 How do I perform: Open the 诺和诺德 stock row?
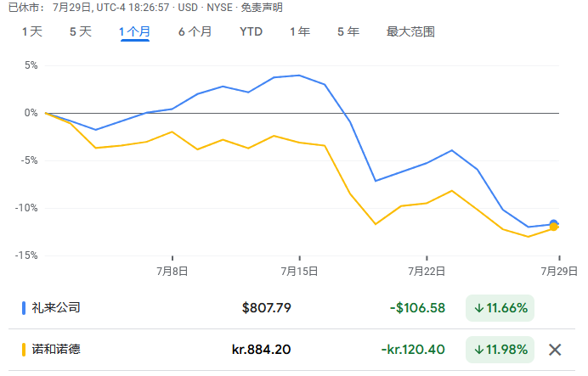tap(56, 350)
